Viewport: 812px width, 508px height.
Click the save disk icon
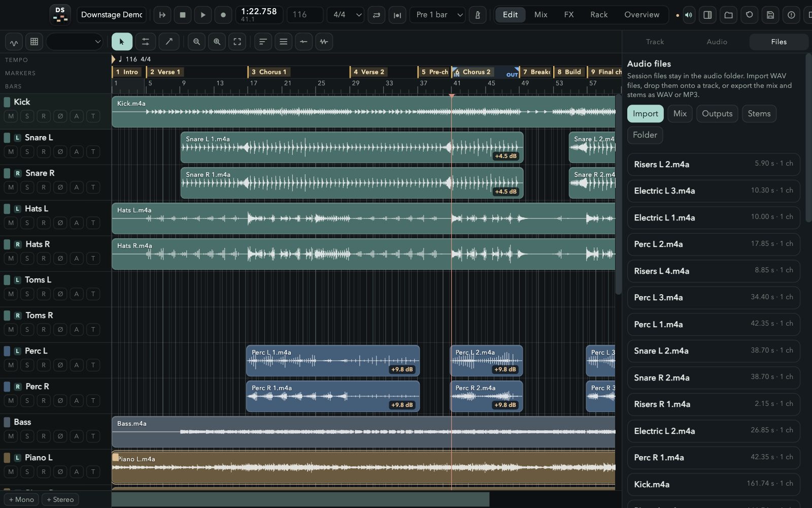click(770, 15)
